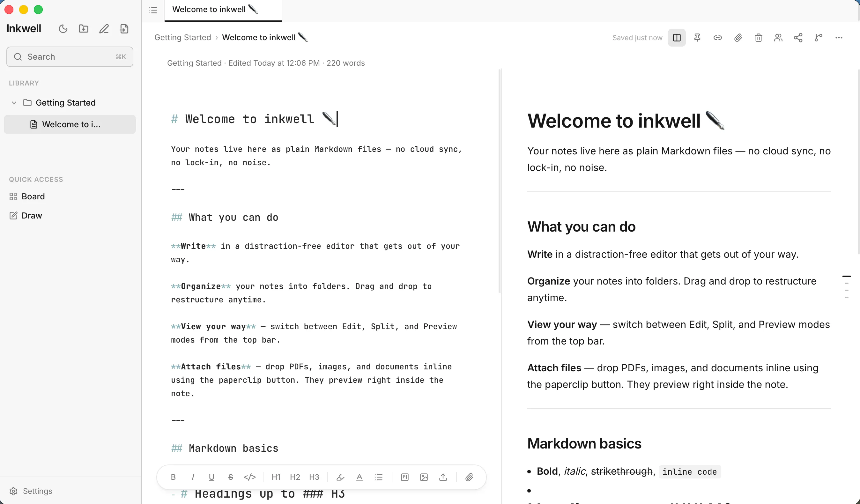The image size is (860, 504).
Task: Select the highlighter tool
Action: tap(340, 477)
